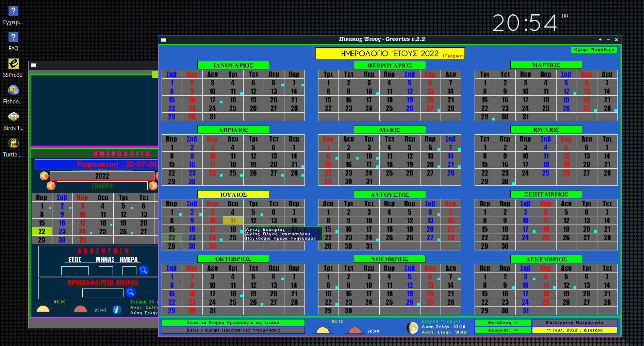The image size is (644, 346).
Task: Open the Greortes year window menu icon
Action: click(x=163, y=40)
